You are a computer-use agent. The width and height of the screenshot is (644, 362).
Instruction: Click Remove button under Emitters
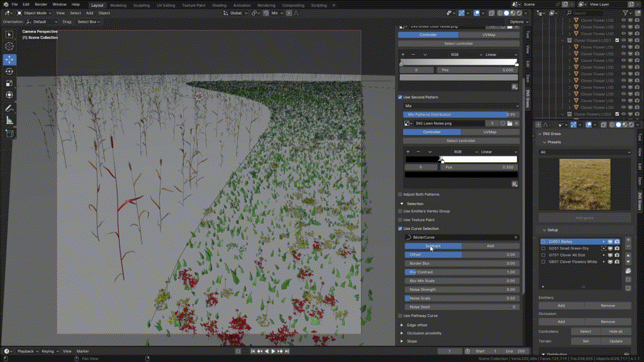pos(608,306)
